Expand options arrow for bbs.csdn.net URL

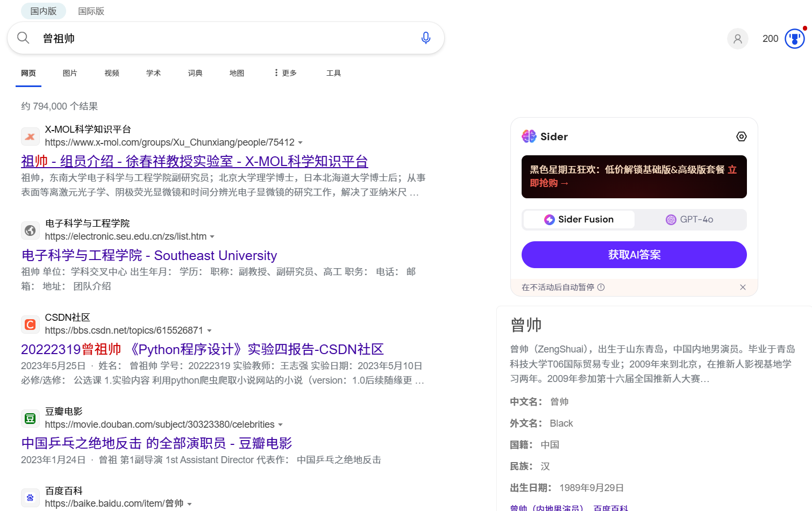[x=209, y=331]
